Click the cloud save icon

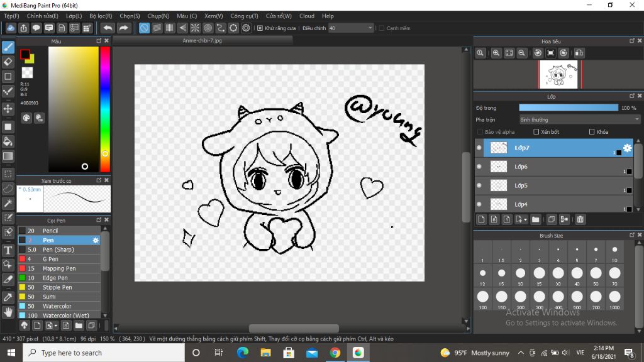tap(11, 28)
